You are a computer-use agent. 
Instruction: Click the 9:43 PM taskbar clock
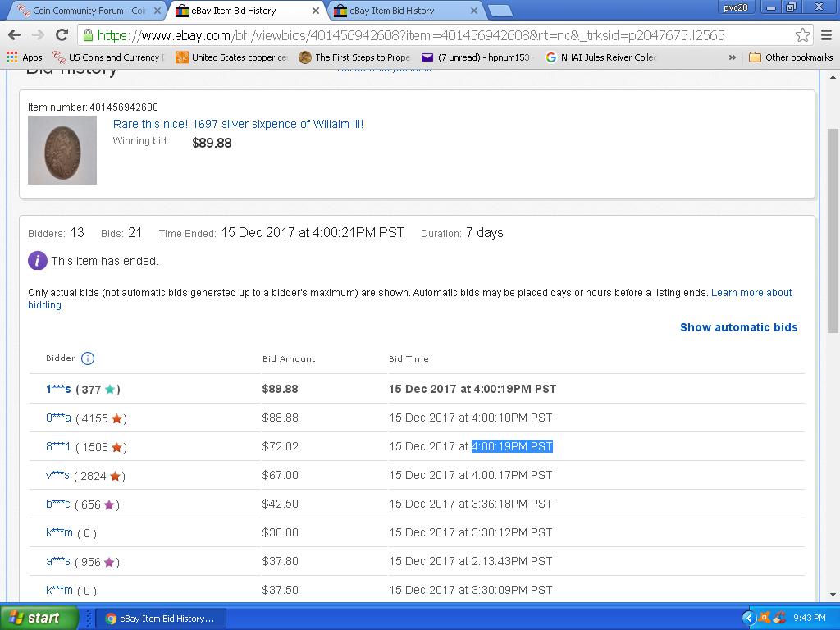pyautogui.click(x=810, y=619)
